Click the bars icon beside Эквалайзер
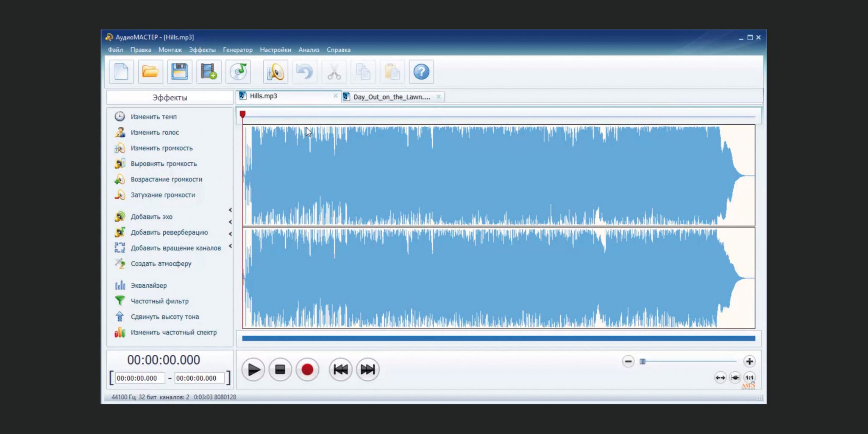The width and height of the screenshot is (868, 434). pyautogui.click(x=120, y=285)
